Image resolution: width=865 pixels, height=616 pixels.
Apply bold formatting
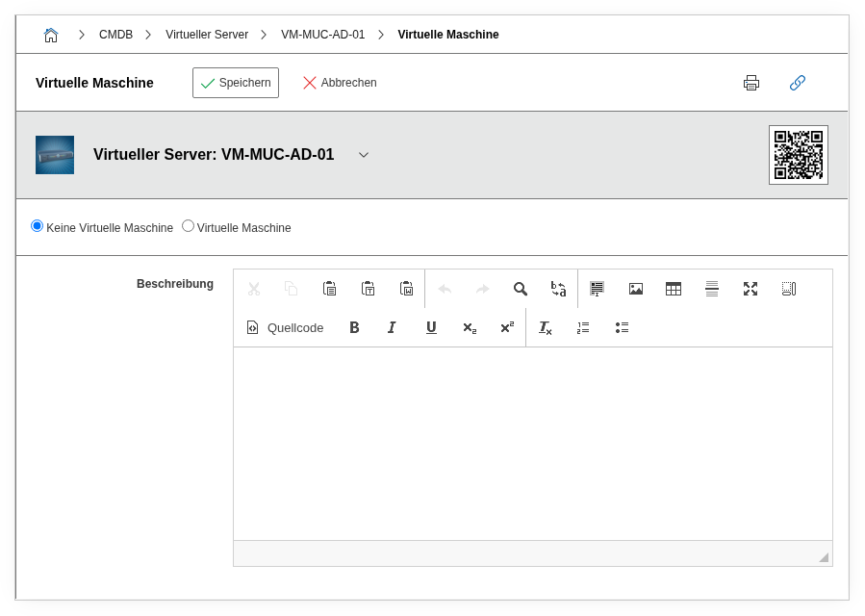click(x=354, y=327)
